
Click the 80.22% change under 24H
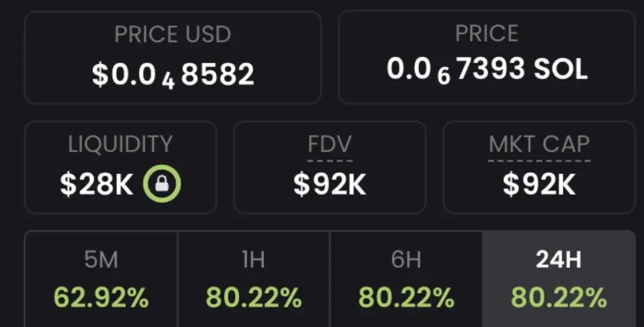(x=559, y=297)
